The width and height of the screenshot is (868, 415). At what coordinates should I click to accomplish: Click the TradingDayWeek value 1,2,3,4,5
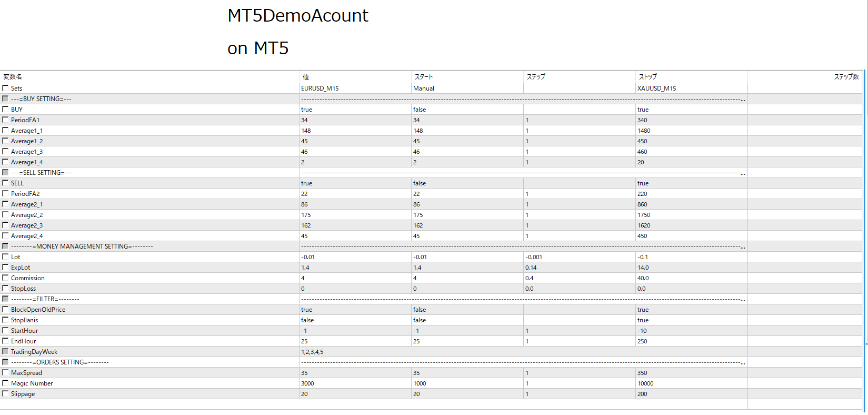pos(312,352)
